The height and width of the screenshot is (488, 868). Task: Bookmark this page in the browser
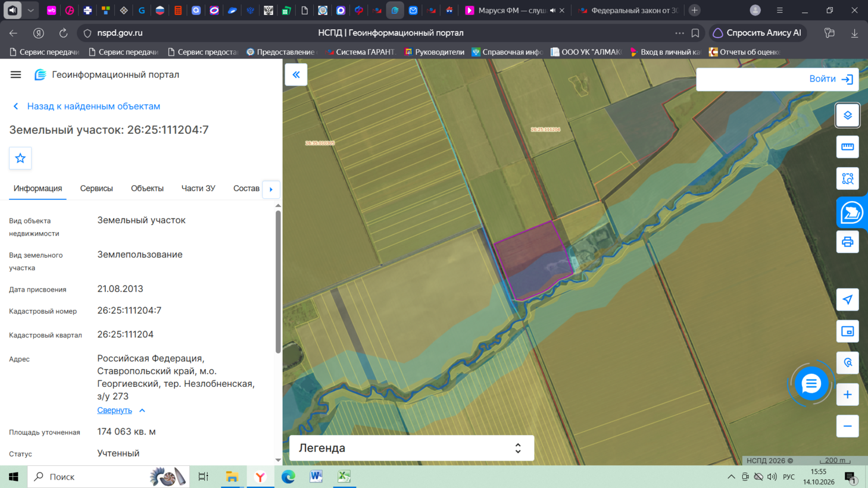pyautogui.click(x=695, y=33)
